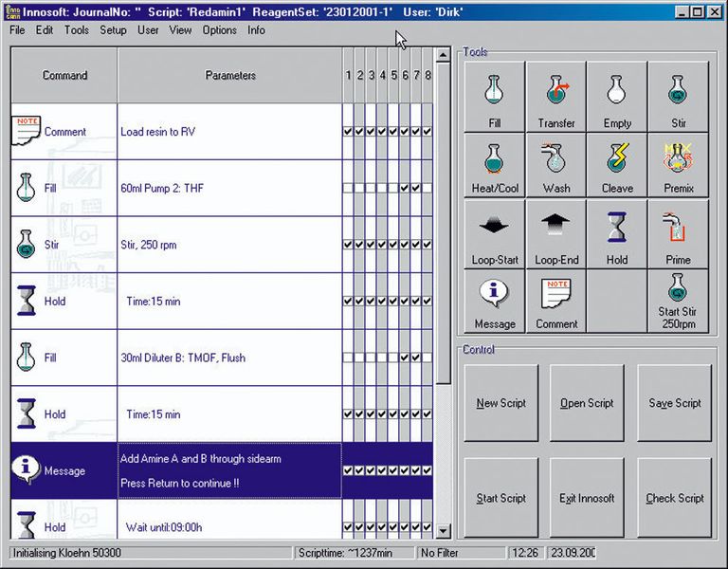Viewport: 728px width, 569px height.
Task: Click info bubble icon in Message row
Action: pyautogui.click(x=26, y=469)
